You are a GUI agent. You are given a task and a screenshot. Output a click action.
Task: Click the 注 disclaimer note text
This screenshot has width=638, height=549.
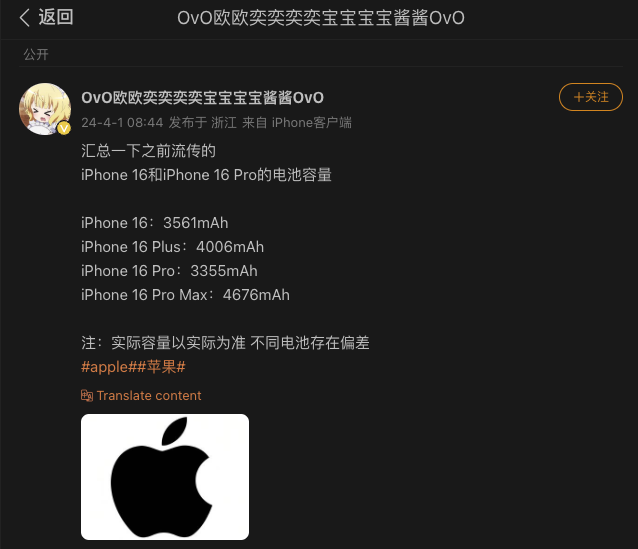coord(225,343)
